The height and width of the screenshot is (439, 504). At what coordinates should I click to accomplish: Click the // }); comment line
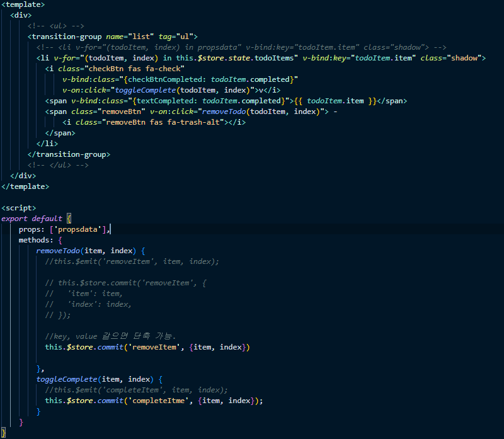pyautogui.click(x=58, y=315)
